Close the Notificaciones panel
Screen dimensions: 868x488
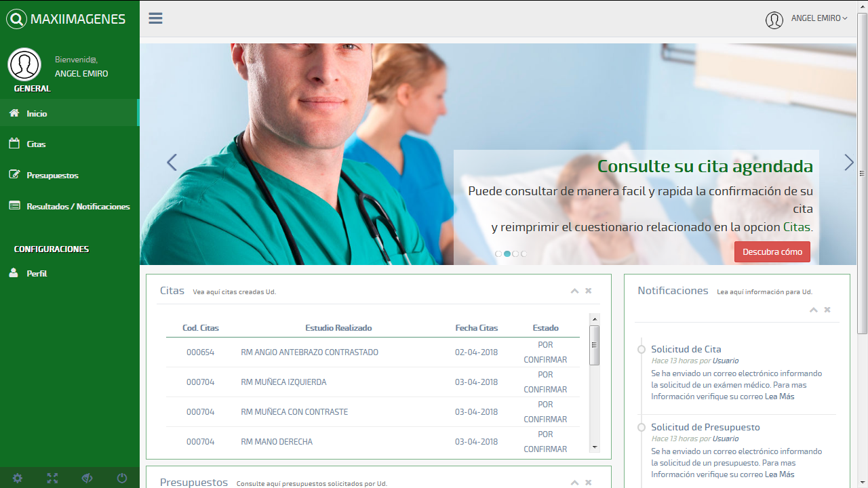pyautogui.click(x=827, y=310)
